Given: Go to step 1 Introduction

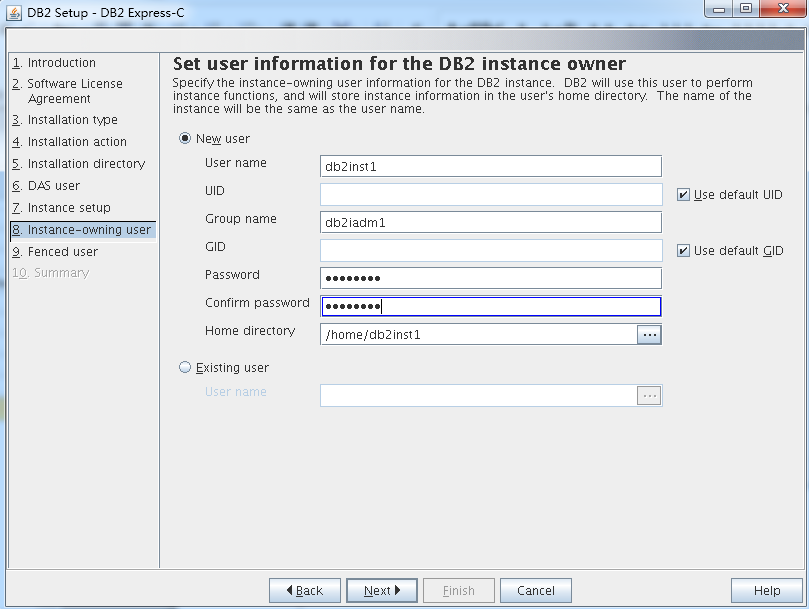Looking at the screenshot, I should point(54,63).
